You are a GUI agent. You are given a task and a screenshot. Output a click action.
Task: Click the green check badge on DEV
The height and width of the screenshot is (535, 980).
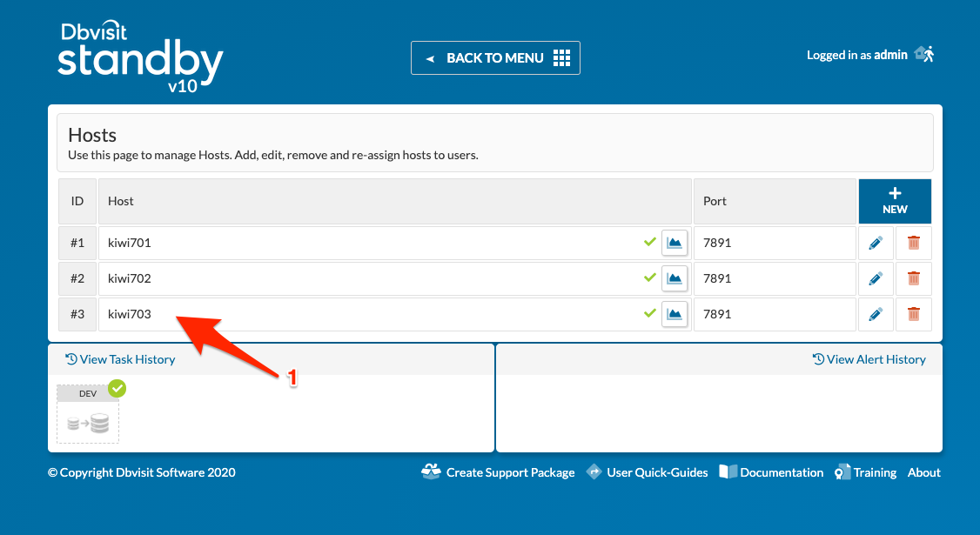point(117,389)
